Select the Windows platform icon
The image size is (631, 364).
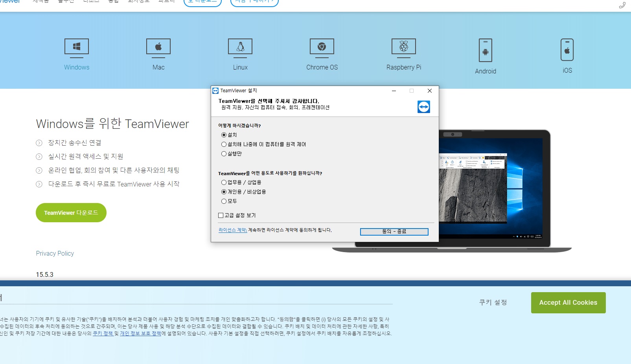tap(77, 48)
